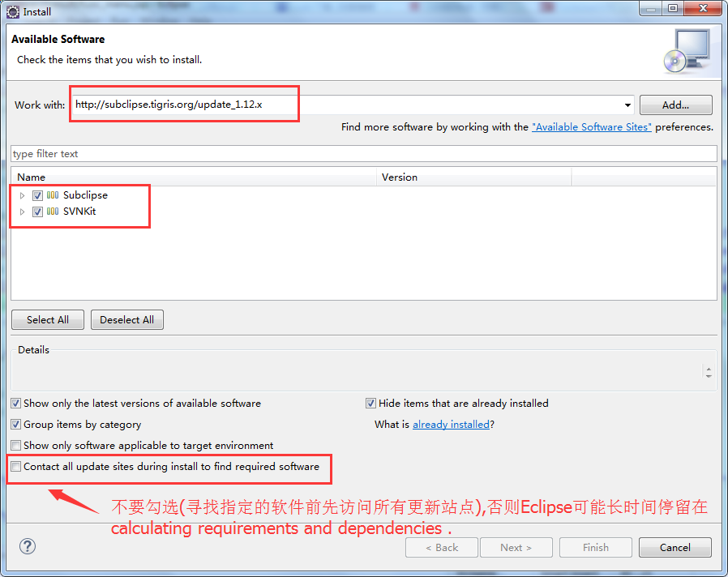The width and height of the screenshot is (728, 577).
Task: Click the help question mark icon
Action: click(28, 546)
